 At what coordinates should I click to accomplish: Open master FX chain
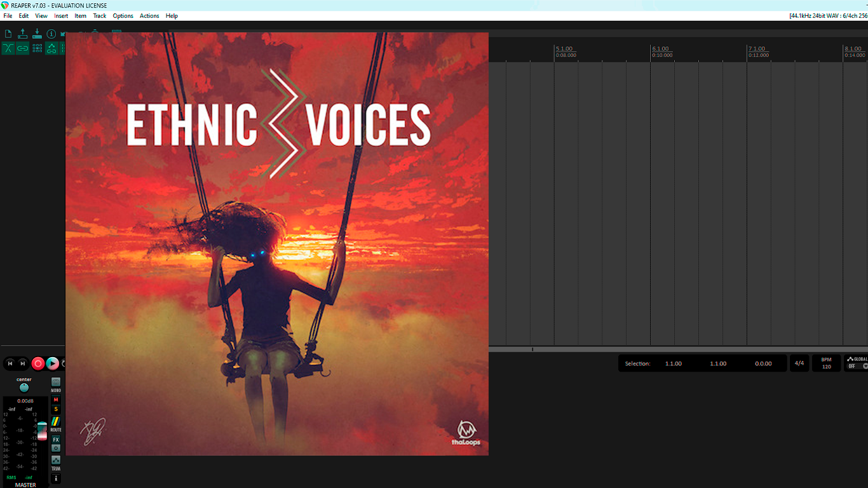point(56,440)
